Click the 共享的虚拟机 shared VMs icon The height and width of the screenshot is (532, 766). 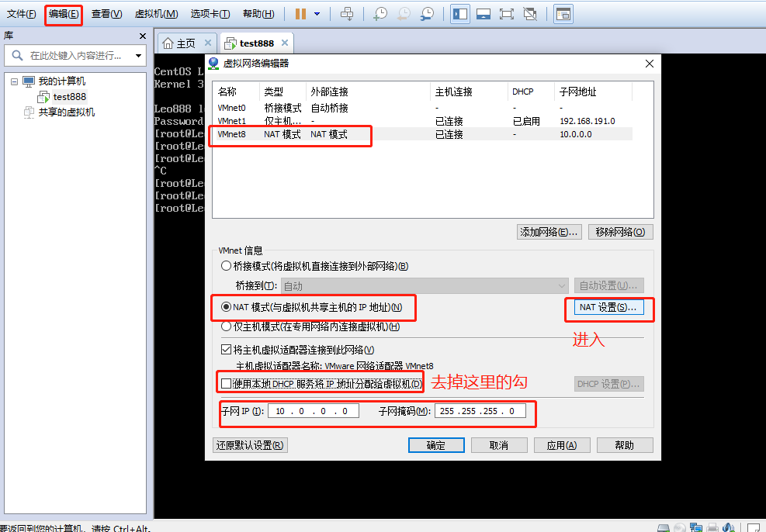click(29, 112)
